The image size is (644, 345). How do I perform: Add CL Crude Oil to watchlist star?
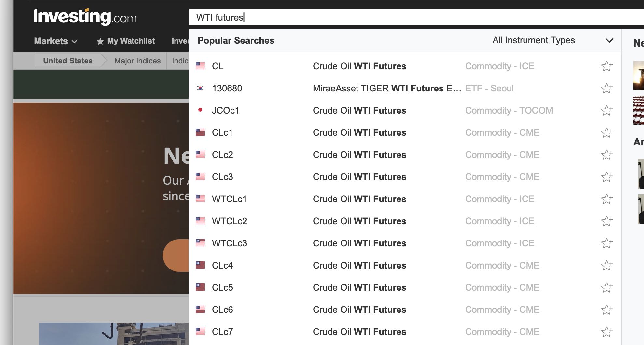[607, 66]
